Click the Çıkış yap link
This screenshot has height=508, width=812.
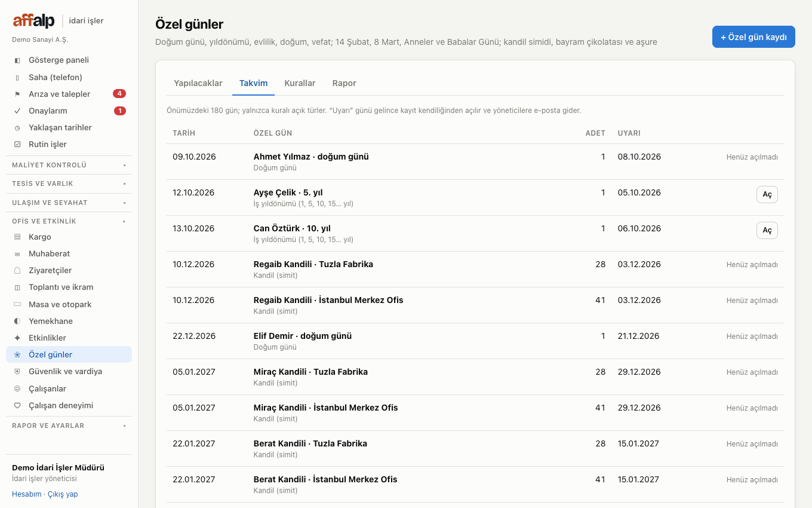tap(63, 494)
